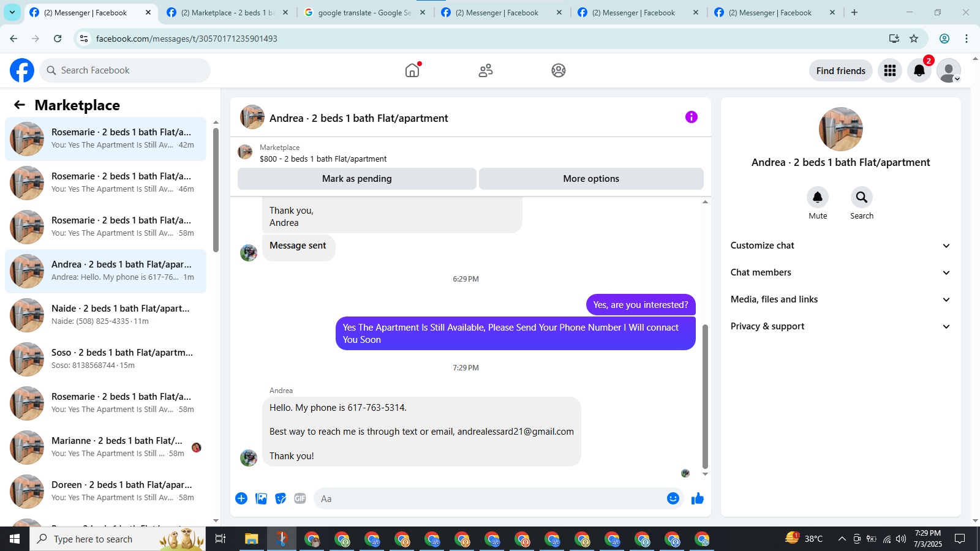This screenshot has height=551, width=980.
Task: Open the tab search dropdown in Chrome
Action: coord(12,12)
